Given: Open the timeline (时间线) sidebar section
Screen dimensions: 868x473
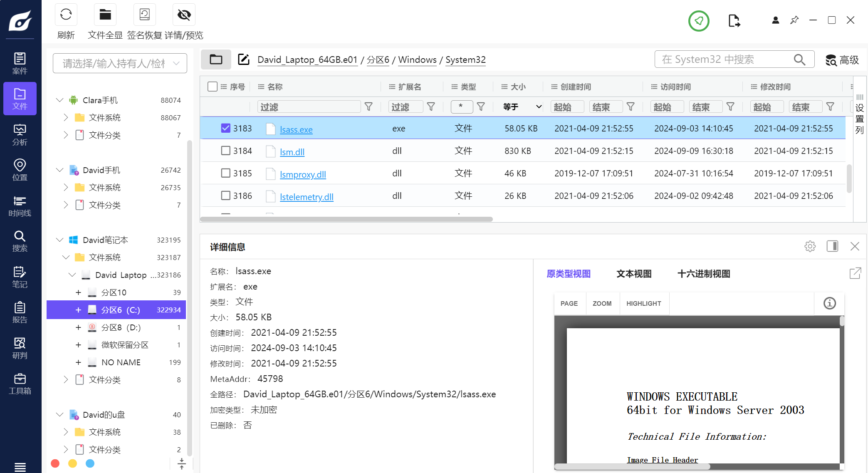Looking at the screenshot, I should coord(20,206).
